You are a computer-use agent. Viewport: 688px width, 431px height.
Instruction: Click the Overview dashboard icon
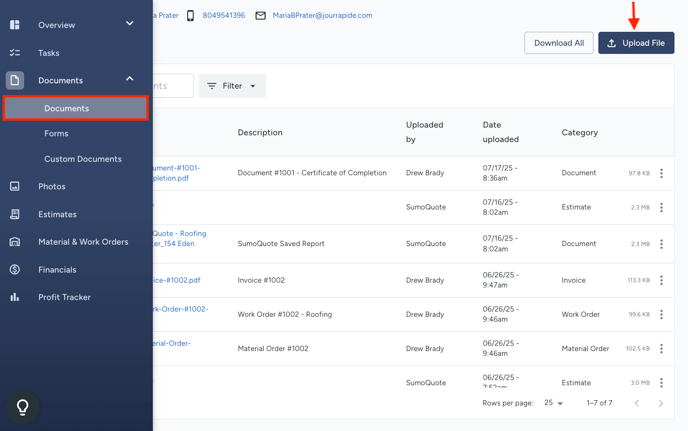coord(14,25)
